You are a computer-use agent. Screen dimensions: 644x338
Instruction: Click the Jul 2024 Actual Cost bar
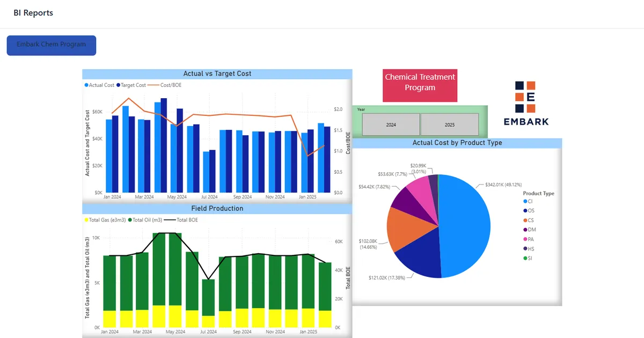[206, 172]
